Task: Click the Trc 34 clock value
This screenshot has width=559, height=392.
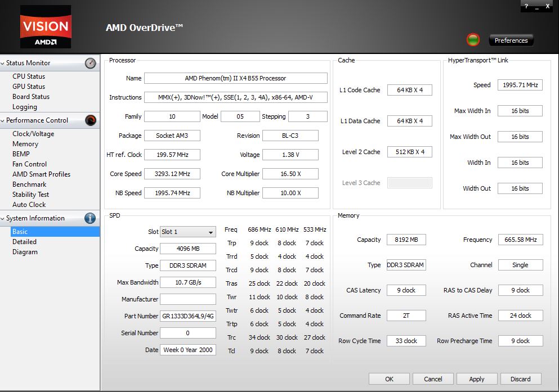Action: pyautogui.click(x=259, y=337)
